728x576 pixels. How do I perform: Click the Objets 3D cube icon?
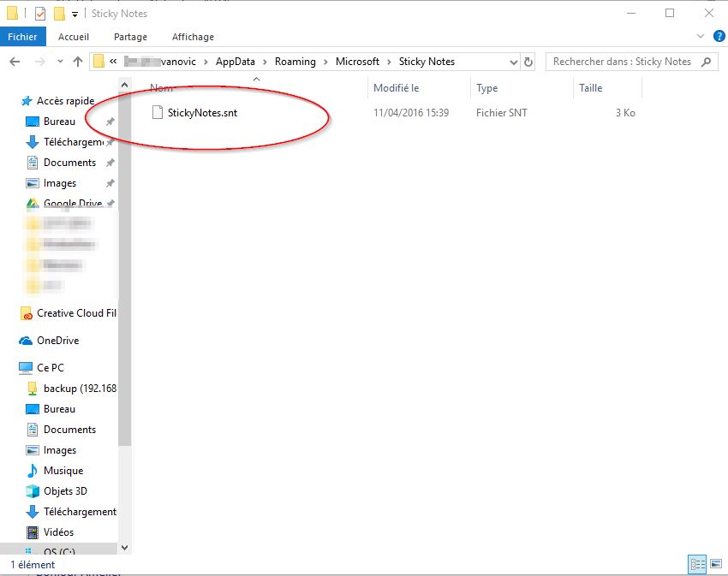(33, 491)
